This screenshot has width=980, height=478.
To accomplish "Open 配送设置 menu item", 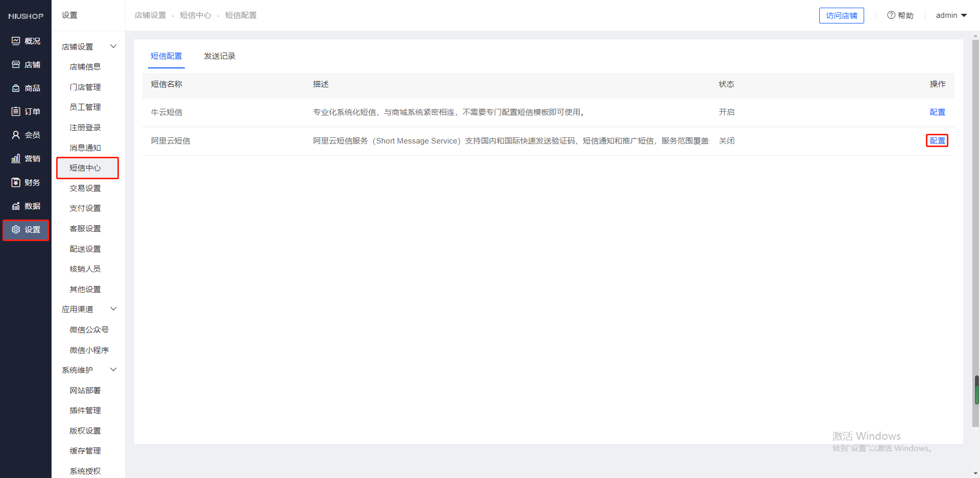I will [85, 249].
